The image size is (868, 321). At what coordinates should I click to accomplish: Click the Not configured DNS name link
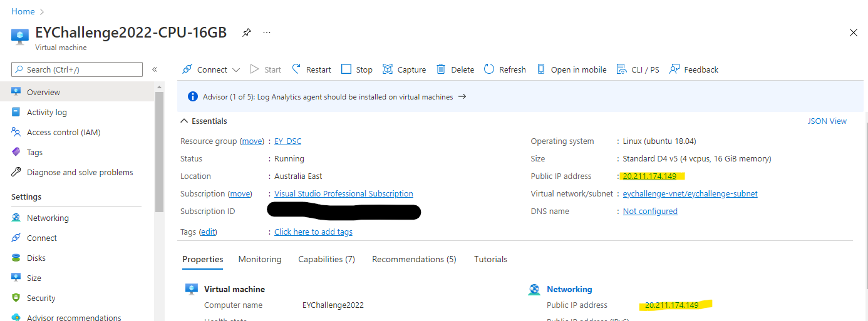coord(650,211)
